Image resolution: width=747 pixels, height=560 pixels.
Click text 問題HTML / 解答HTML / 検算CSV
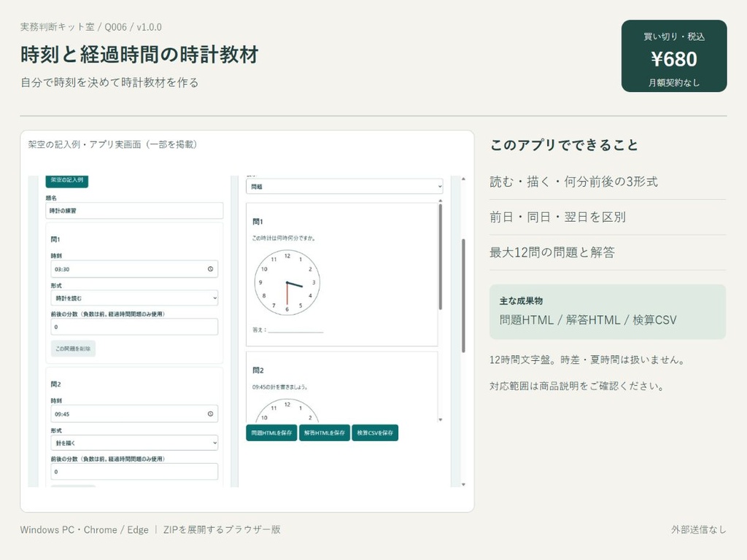[588, 320]
